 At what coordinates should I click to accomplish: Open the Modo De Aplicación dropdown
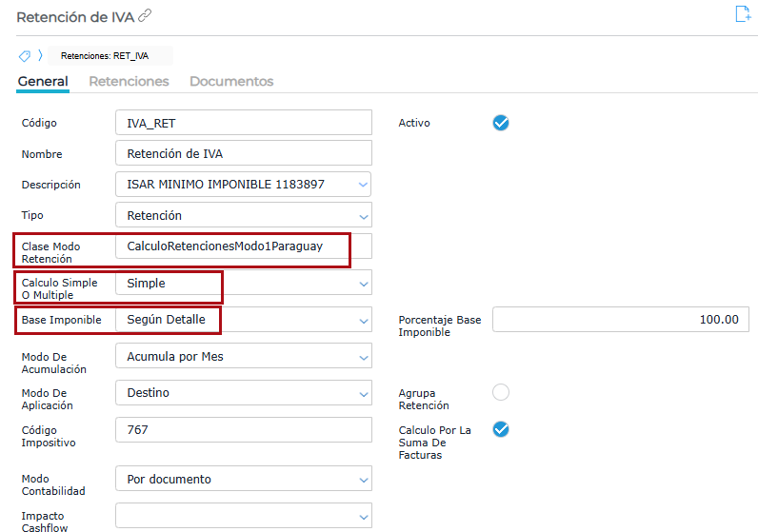pyautogui.click(x=362, y=393)
